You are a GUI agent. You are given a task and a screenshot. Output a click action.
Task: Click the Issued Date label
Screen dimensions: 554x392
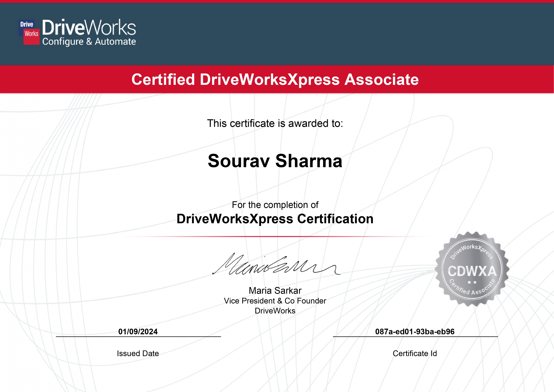pyautogui.click(x=138, y=353)
